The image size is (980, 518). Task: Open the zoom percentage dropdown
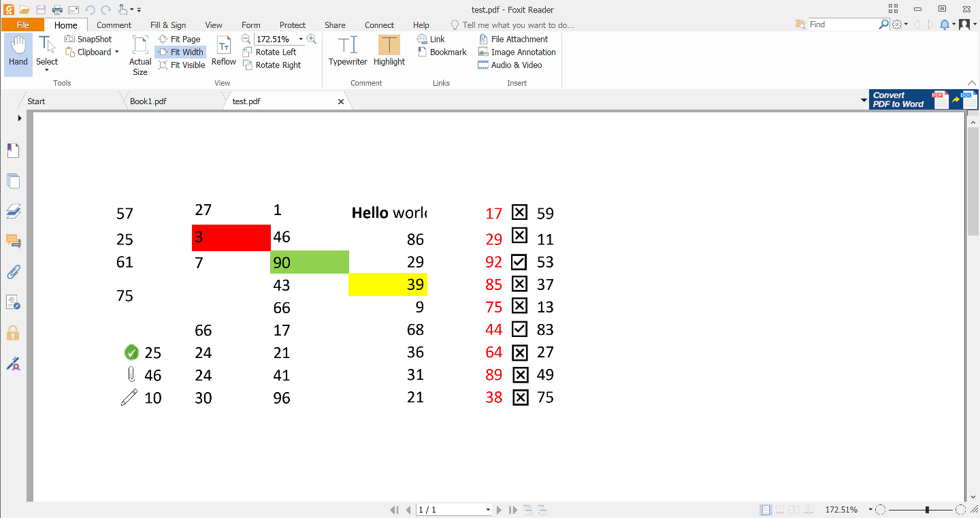click(x=300, y=39)
